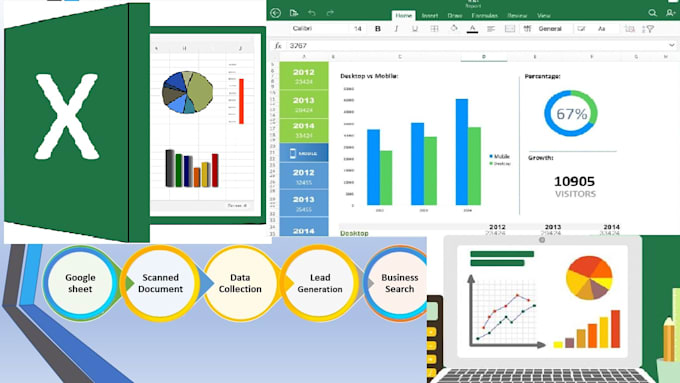Select the green 2013 desktop cell
680x383 pixels.
pyautogui.click(x=304, y=105)
